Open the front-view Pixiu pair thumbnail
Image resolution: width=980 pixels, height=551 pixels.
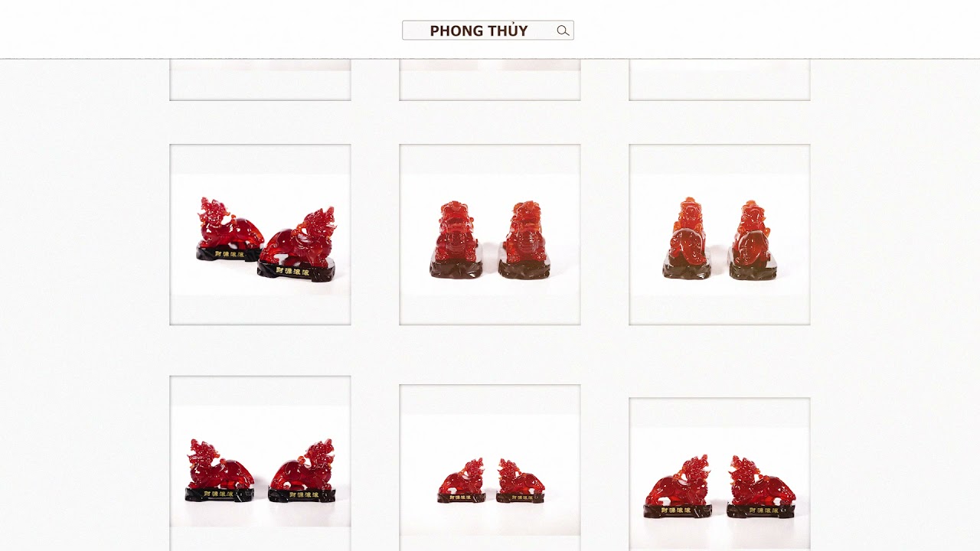point(490,235)
